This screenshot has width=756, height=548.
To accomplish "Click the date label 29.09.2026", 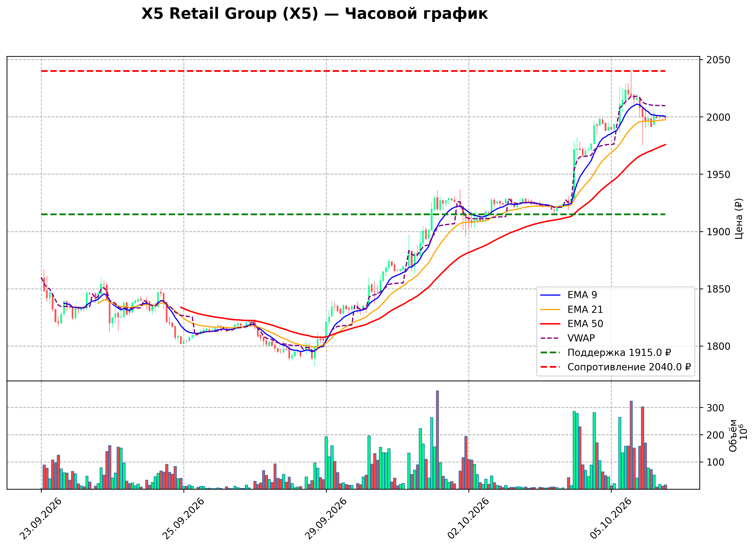I will click(326, 519).
